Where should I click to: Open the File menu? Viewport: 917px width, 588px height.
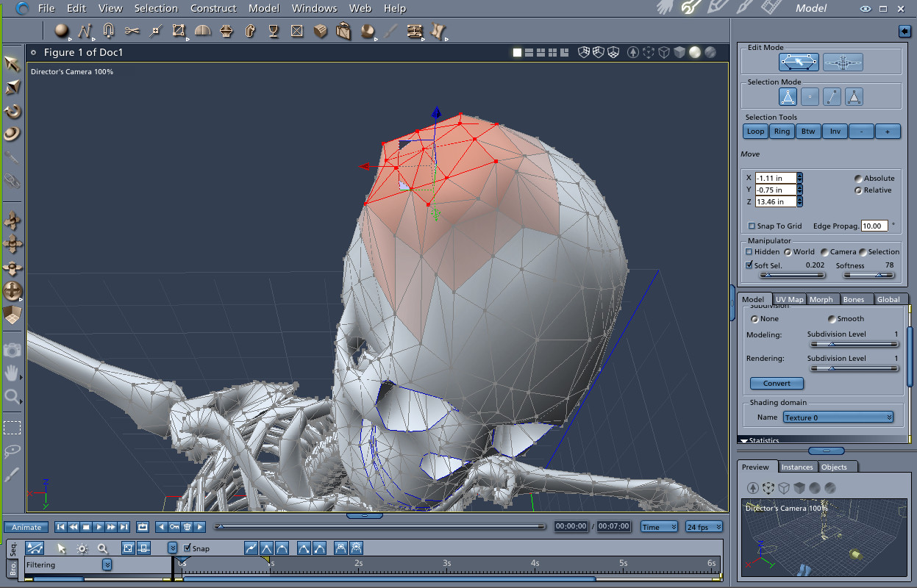[46, 8]
